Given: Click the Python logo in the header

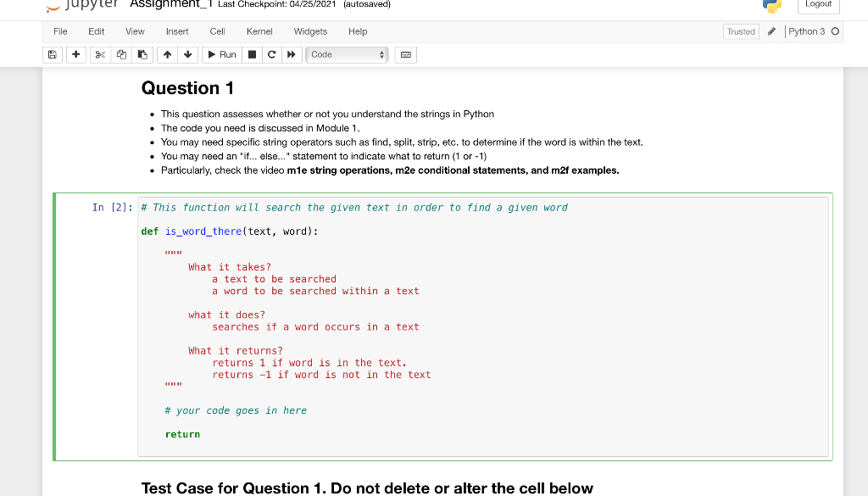Looking at the screenshot, I should click(772, 5).
